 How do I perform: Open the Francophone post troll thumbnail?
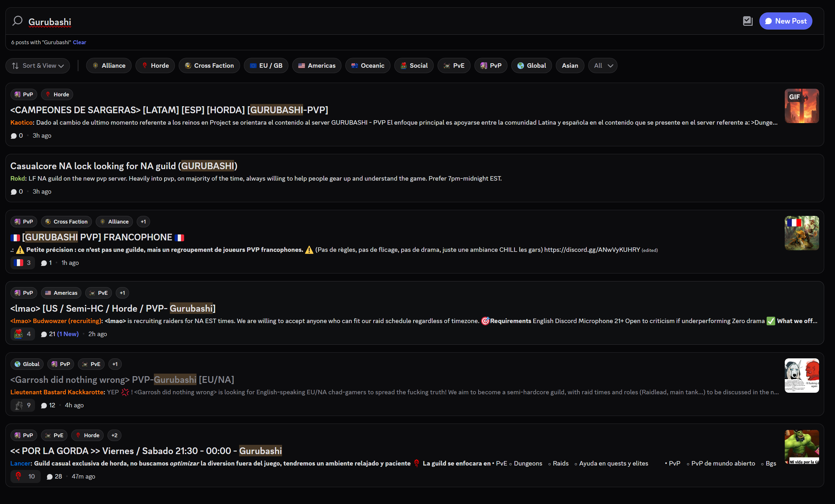(x=802, y=233)
